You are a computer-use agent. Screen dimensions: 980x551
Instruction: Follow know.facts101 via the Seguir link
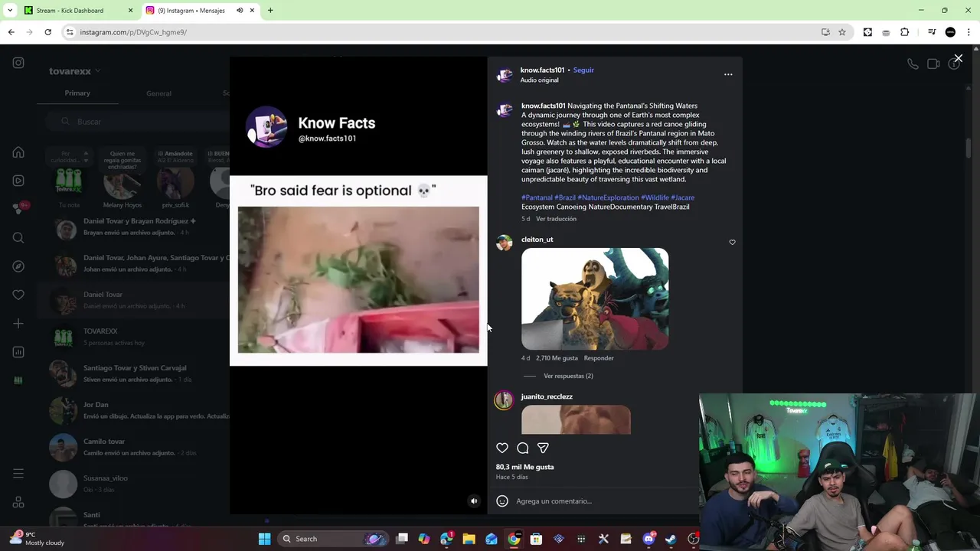[x=583, y=70]
